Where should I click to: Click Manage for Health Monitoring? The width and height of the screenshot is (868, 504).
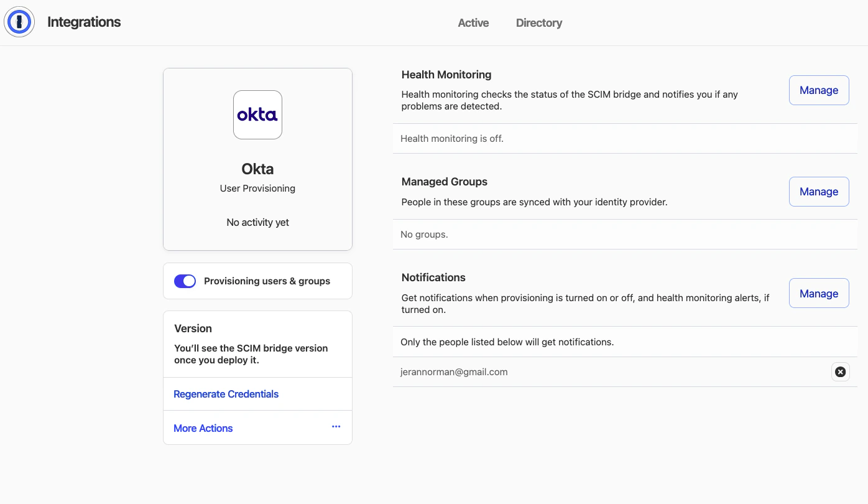pos(819,90)
